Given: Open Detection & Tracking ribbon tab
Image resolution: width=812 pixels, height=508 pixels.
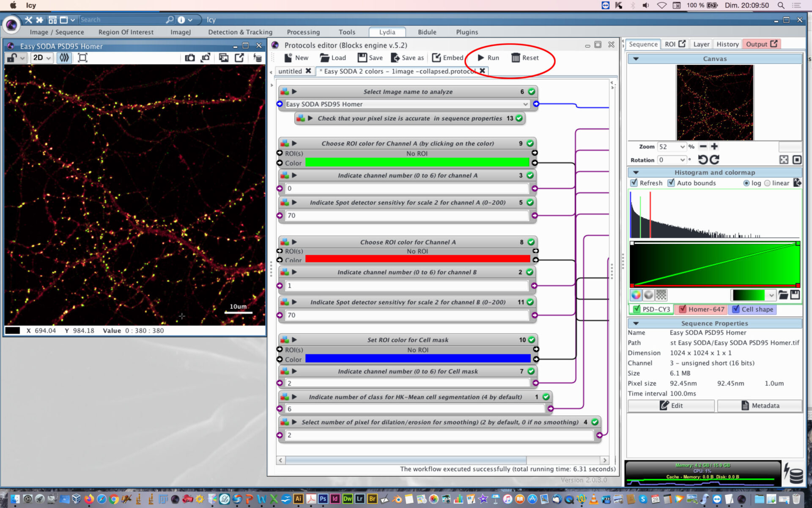Looking at the screenshot, I should pyautogui.click(x=240, y=32).
